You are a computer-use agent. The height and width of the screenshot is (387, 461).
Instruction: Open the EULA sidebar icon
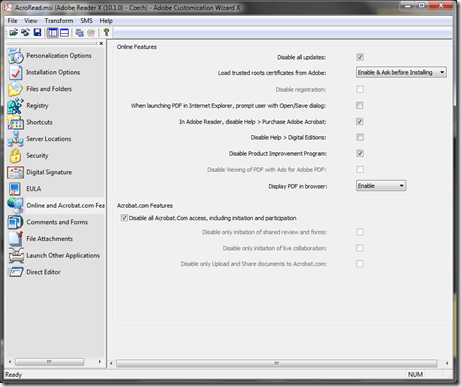click(15, 189)
